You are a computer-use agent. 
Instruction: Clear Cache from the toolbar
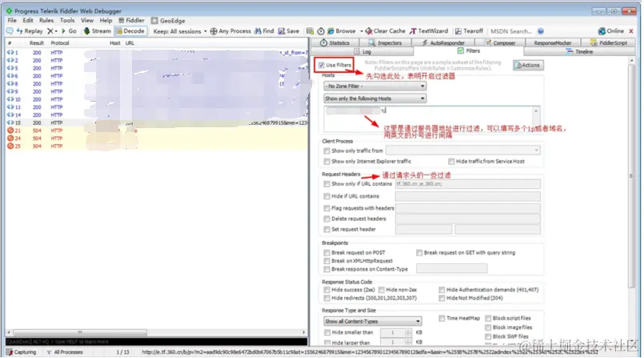[386, 31]
